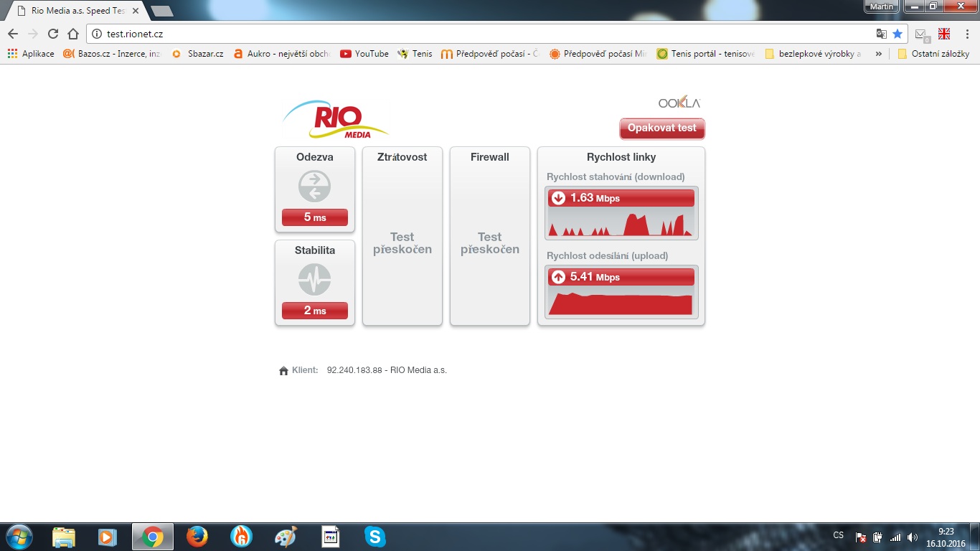Go back using the browser back arrow

13,34
